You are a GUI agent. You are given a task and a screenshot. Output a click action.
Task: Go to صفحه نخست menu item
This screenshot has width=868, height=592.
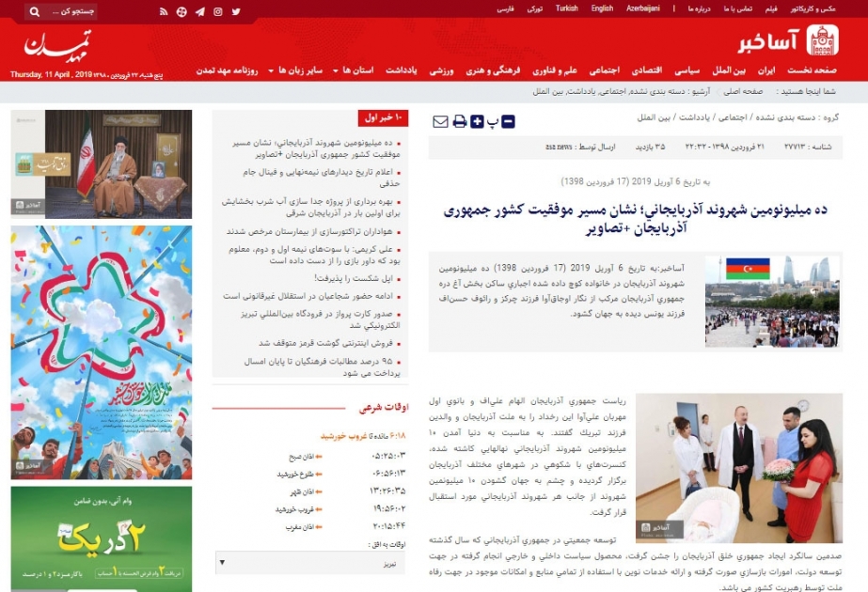coord(813,70)
